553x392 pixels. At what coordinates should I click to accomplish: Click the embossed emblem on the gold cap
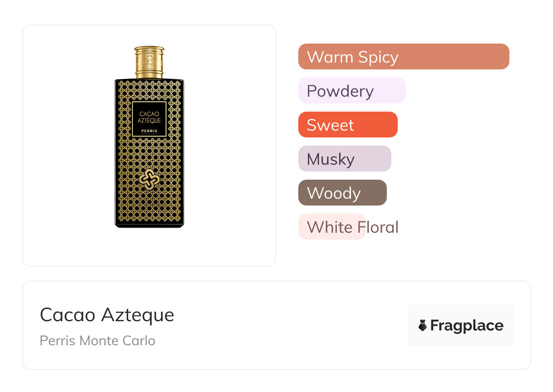click(149, 61)
